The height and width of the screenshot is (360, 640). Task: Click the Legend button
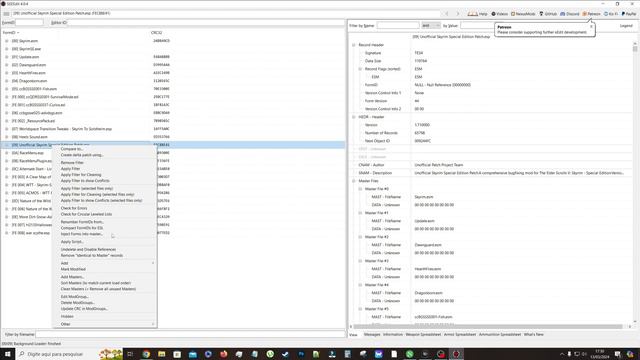(626, 26)
